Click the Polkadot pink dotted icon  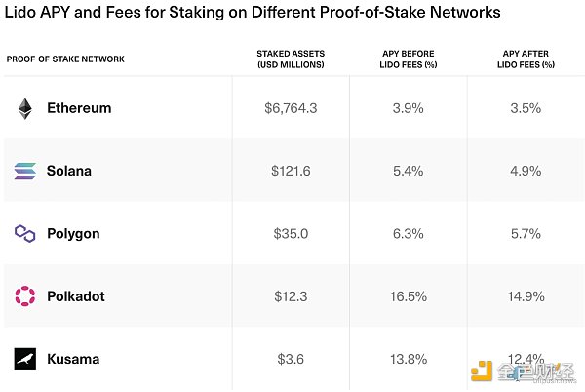(24, 295)
